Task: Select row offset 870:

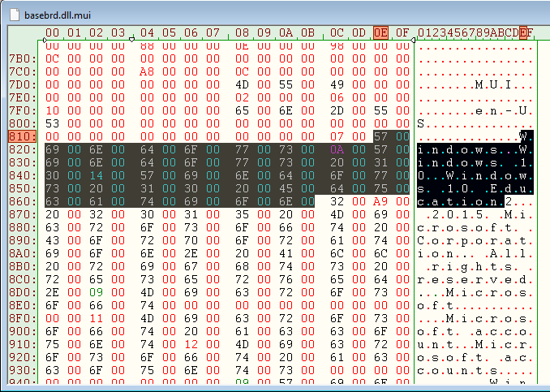Action: click(x=23, y=214)
